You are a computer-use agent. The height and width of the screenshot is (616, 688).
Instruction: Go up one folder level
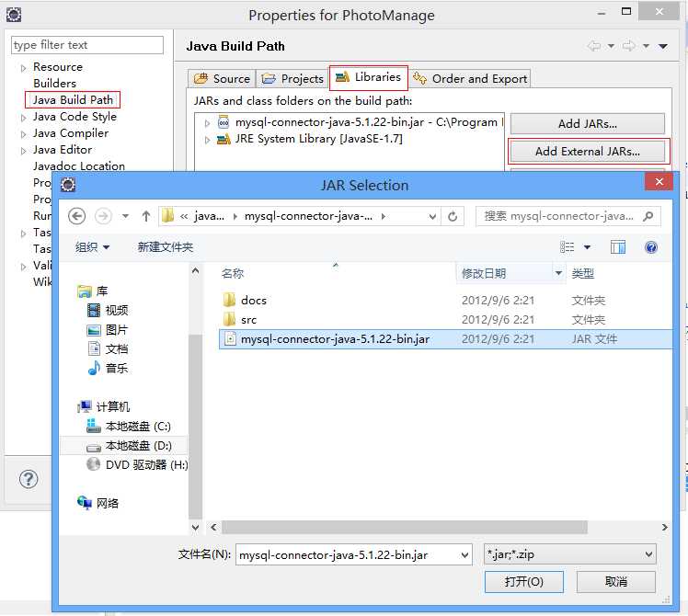[145, 216]
